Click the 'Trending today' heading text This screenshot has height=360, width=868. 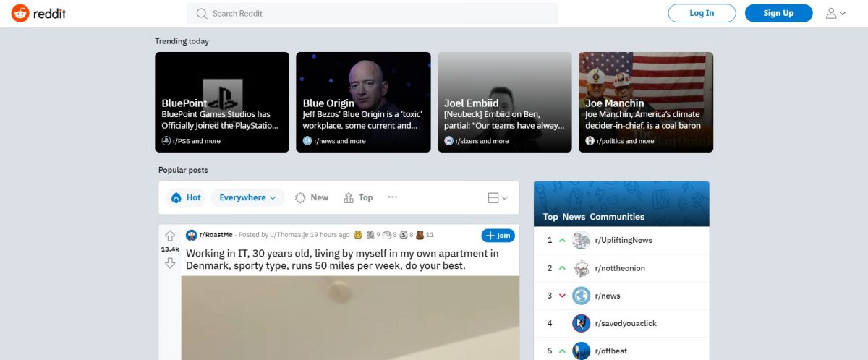pos(182,41)
